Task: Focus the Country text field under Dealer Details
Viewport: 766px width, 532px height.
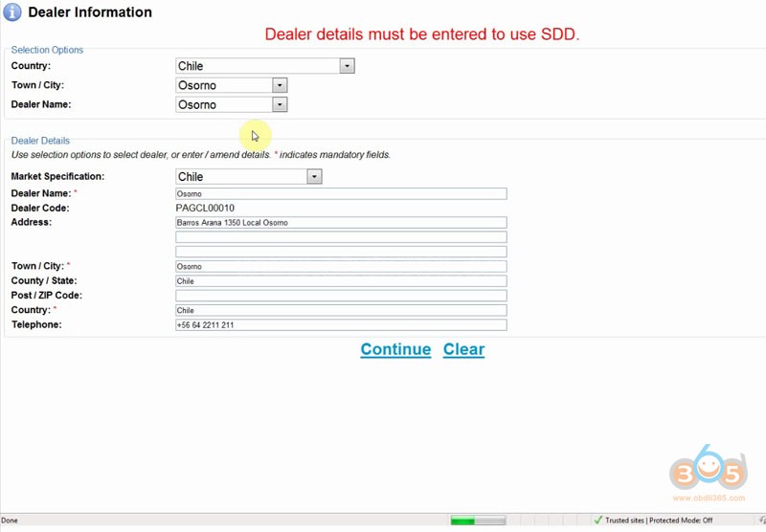Action: click(341, 310)
